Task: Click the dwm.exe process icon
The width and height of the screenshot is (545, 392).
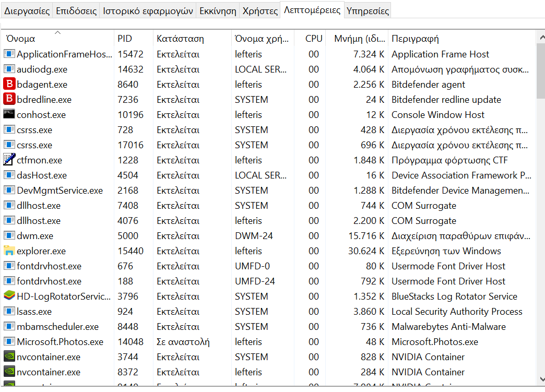Action: point(9,235)
